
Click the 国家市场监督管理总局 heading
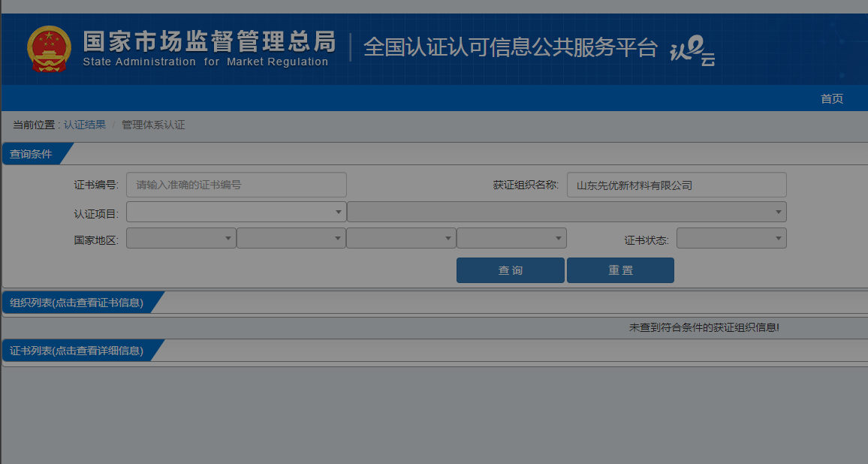tap(209, 41)
